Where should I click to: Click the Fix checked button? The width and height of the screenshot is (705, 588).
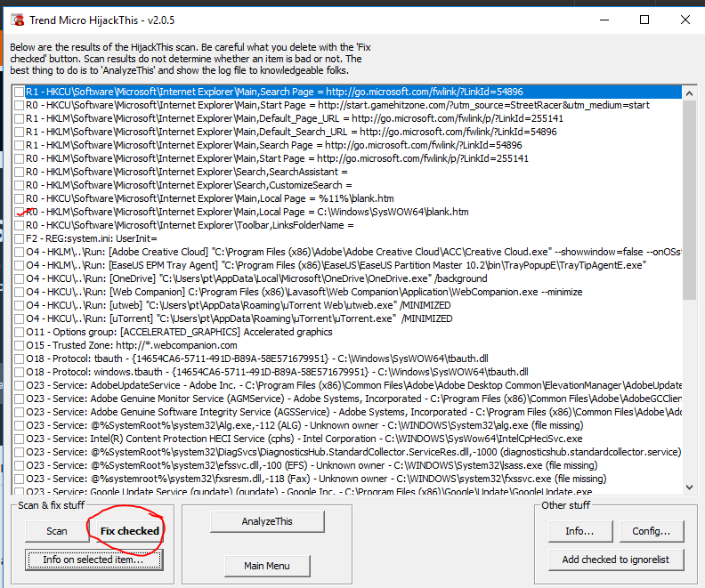click(x=129, y=531)
